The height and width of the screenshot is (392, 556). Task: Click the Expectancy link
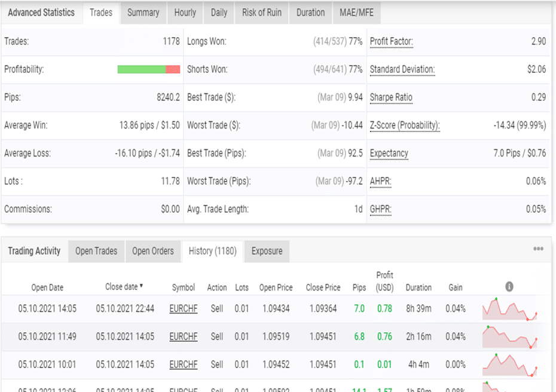[x=389, y=154]
